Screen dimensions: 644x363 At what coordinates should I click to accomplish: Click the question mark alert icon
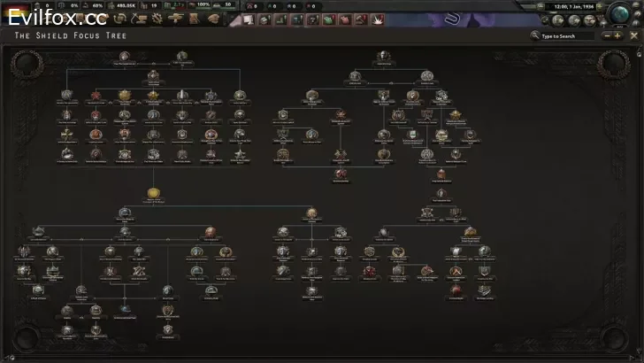tap(313, 19)
